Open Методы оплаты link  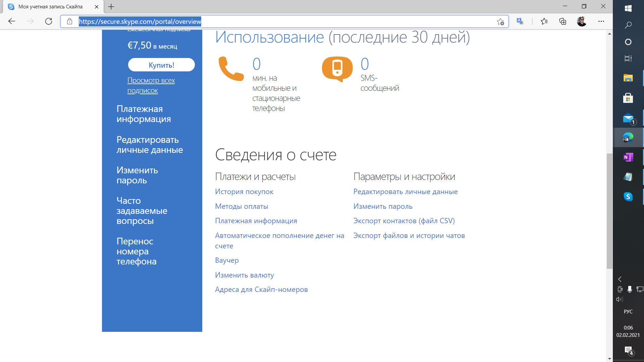pyautogui.click(x=241, y=206)
